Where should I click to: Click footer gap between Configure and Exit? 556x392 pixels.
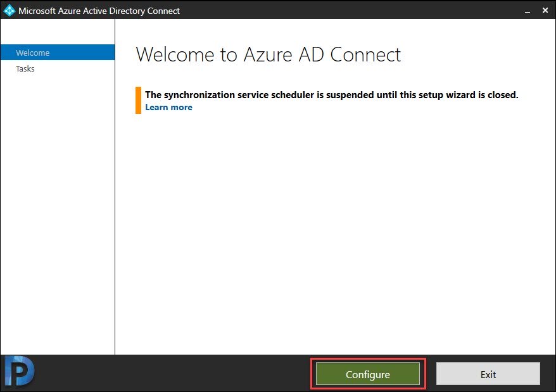[x=431, y=374]
